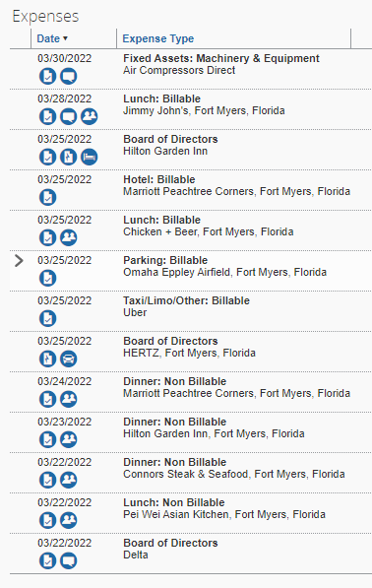The height and width of the screenshot is (588, 372).
Task: Click attendees icon for Jimmy John's lunch
Action: (90, 116)
